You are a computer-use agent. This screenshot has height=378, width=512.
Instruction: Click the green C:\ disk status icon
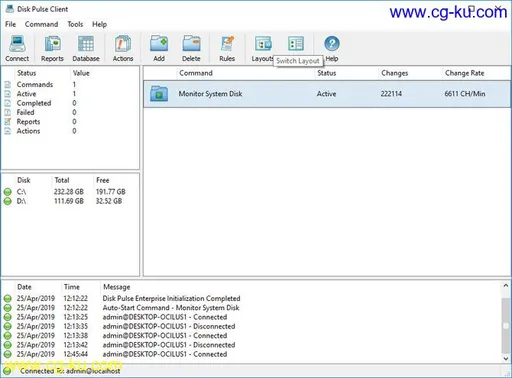(x=8, y=192)
